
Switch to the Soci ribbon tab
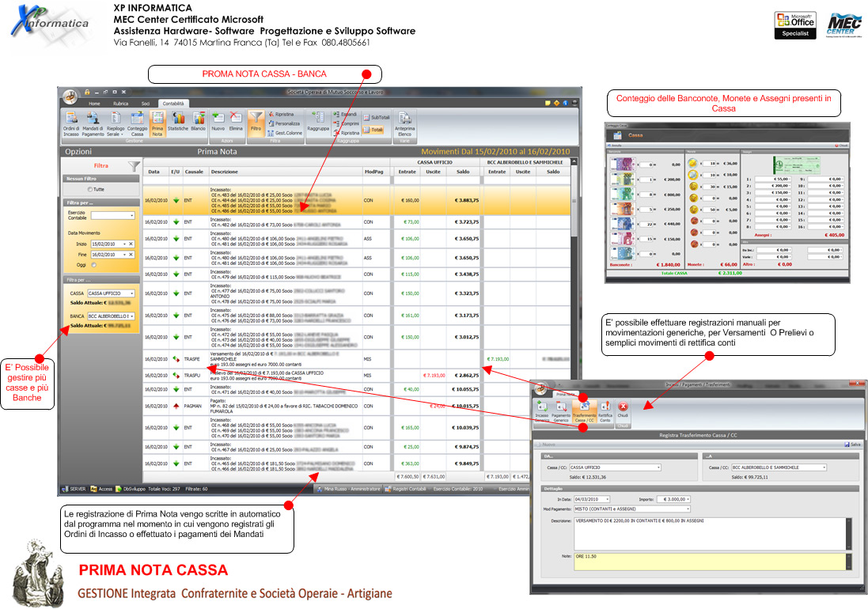tap(145, 104)
